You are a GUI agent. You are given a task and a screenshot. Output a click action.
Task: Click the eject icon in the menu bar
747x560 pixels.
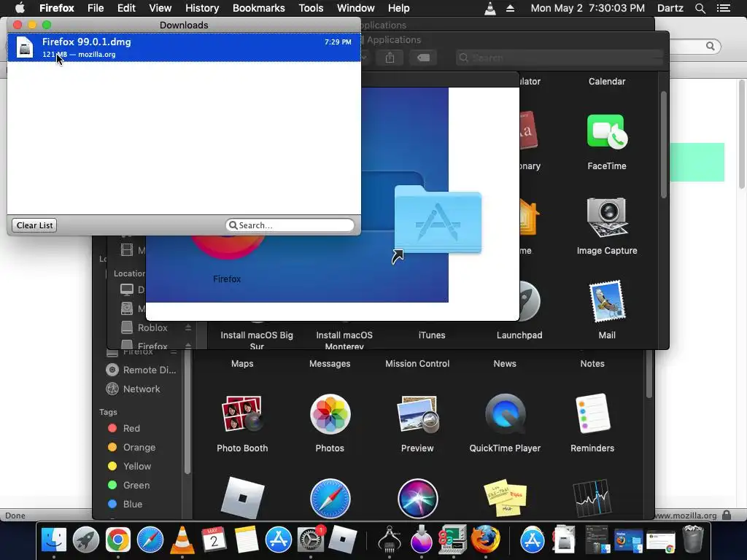(510, 8)
